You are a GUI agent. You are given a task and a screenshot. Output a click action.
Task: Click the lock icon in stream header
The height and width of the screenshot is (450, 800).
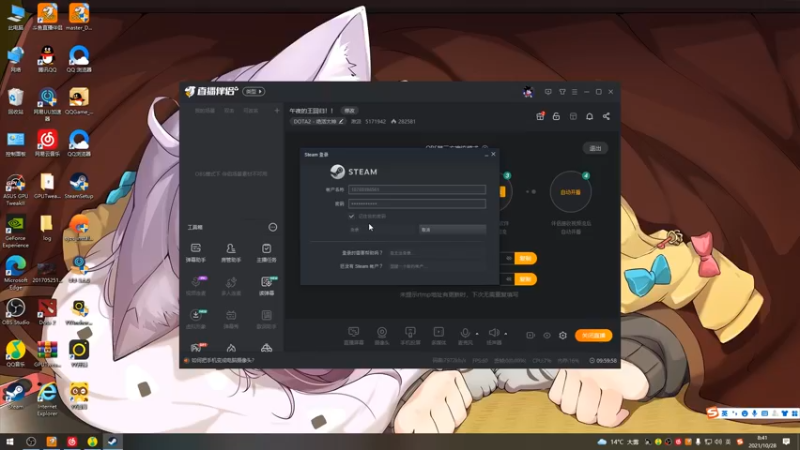tap(556, 116)
